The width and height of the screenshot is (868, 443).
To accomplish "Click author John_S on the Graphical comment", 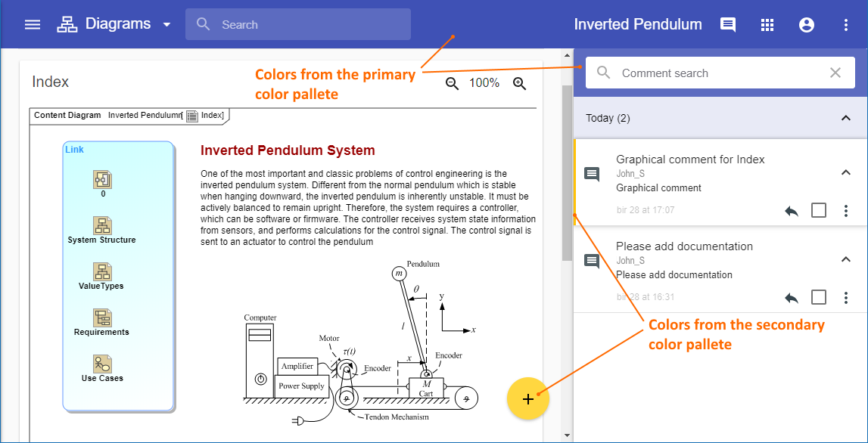I will [630, 174].
